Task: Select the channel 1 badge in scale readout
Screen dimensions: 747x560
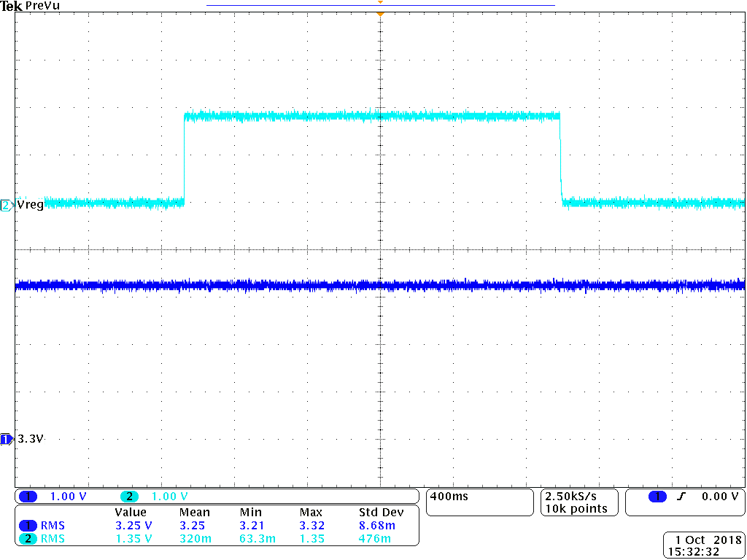Action: pos(28,497)
